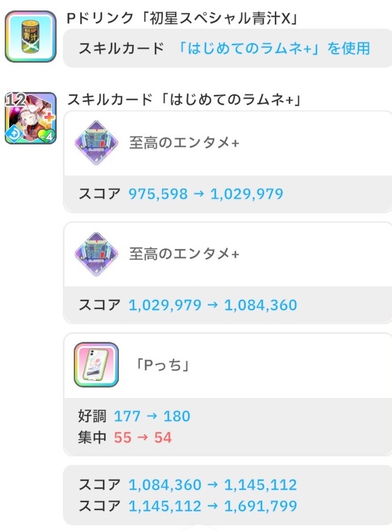Open the はじめてのラムネ+ skill card thumbnail

(30, 118)
